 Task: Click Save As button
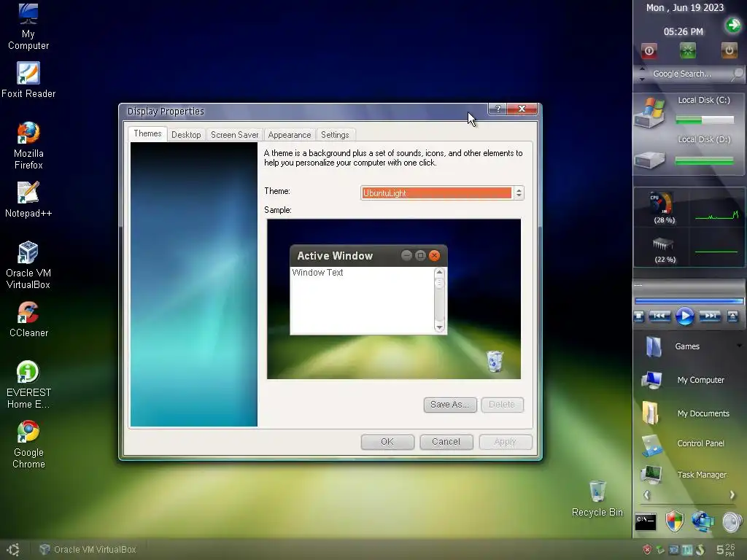[449, 404]
